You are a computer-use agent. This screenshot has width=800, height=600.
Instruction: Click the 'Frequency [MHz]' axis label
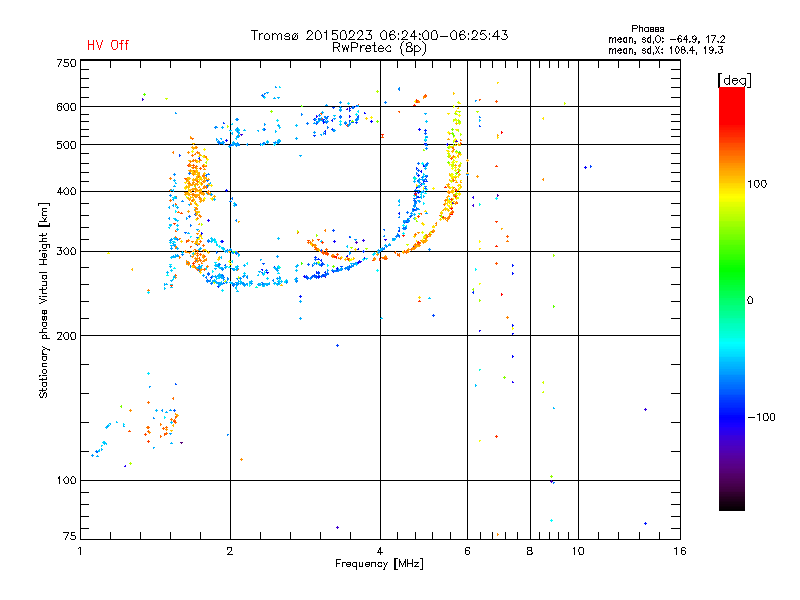pos(379,564)
